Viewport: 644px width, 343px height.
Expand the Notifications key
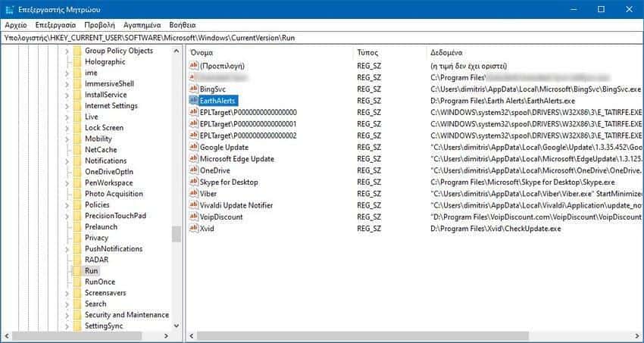click(67, 161)
